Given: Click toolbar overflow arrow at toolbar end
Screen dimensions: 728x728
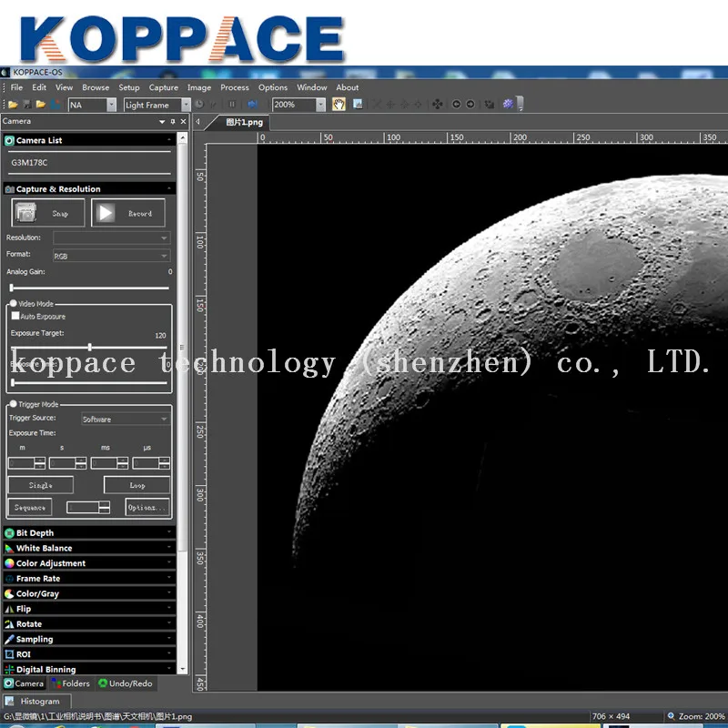Looking at the screenshot, I should pyautogui.click(x=521, y=104).
